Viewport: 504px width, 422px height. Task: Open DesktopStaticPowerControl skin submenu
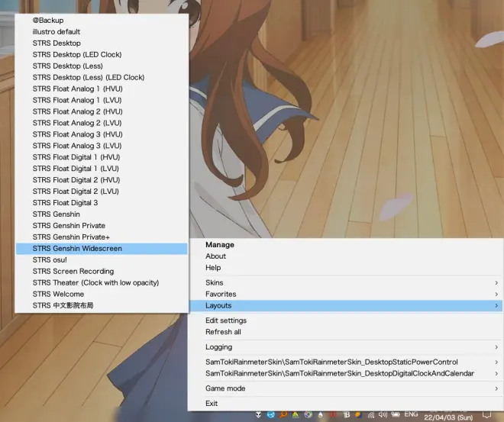point(346,362)
